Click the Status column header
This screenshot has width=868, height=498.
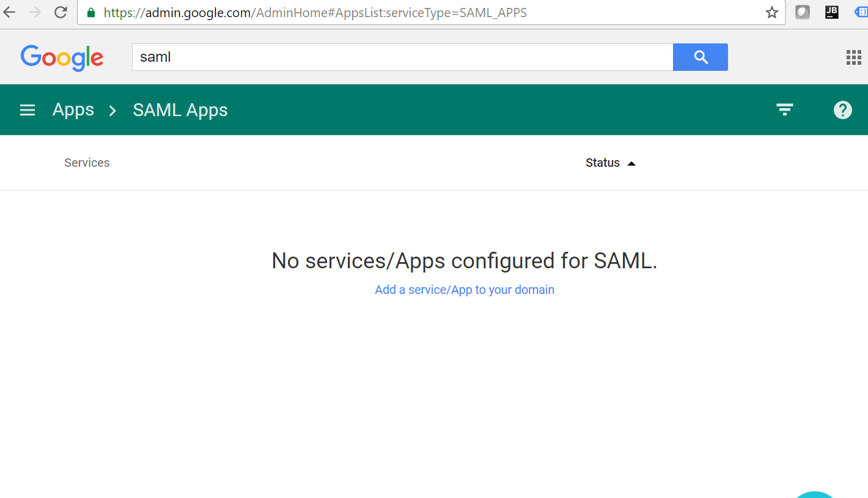coord(602,163)
